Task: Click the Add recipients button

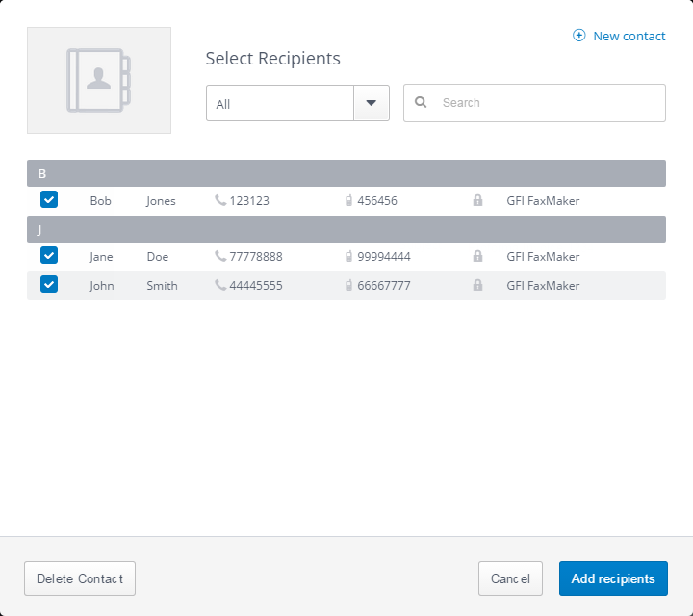Action: pos(613,578)
